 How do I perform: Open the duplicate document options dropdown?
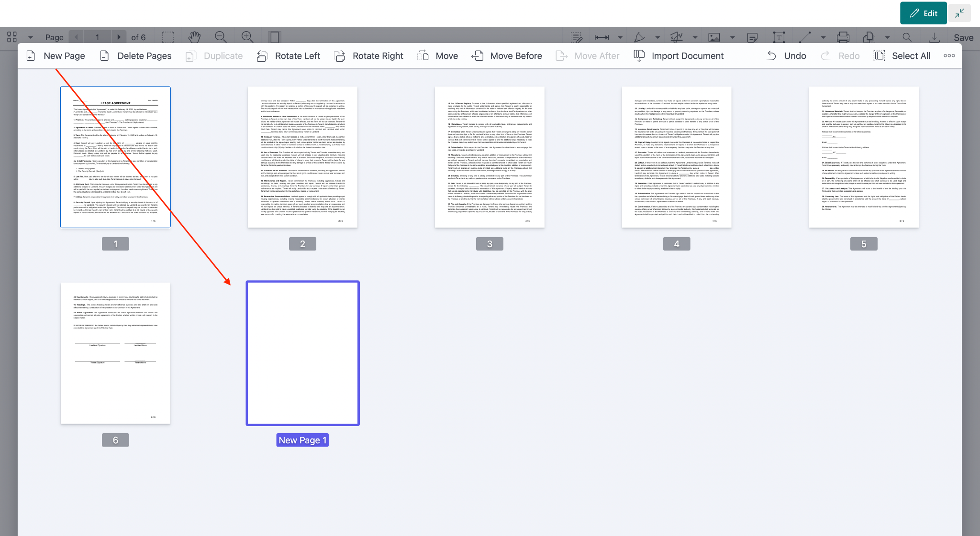coord(886,37)
